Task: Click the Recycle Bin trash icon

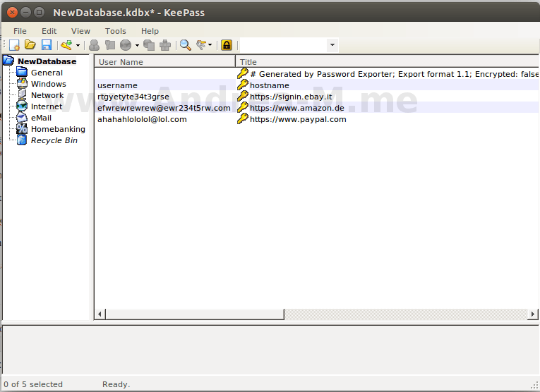Action: 22,140
